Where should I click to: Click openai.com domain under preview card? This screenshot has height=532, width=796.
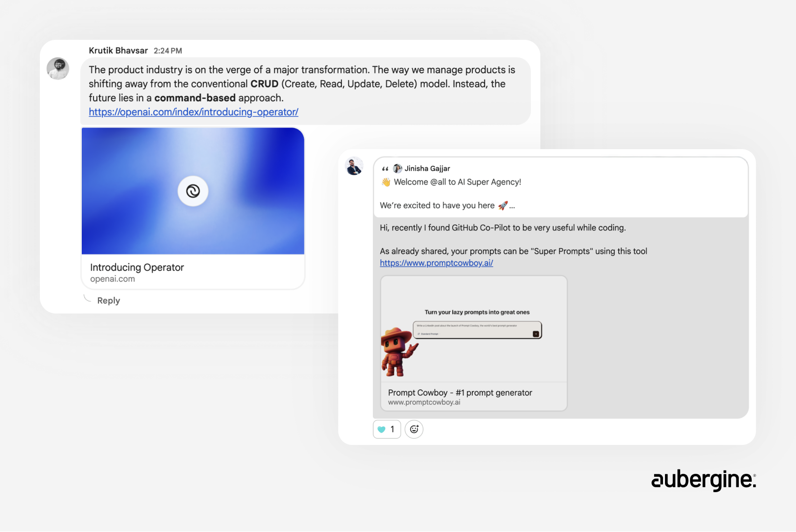tap(112, 279)
